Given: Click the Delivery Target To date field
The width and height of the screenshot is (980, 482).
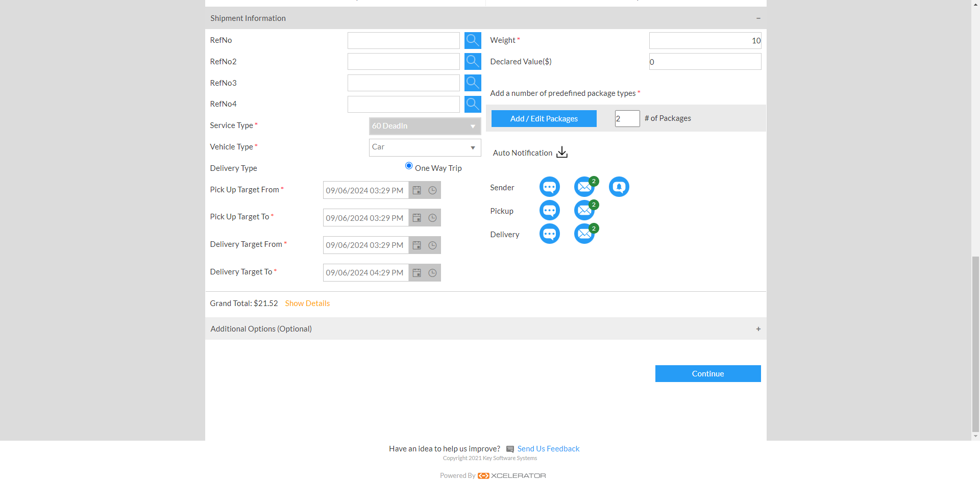Looking at the screenshot, I should 366,273.
